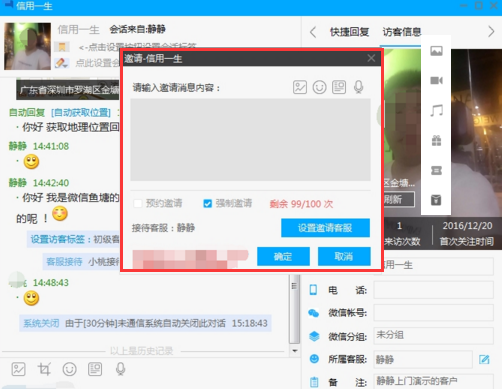Select box package icon in media strip
The width and height of the screenshot is (504, 389).
click(x=436, y=200)
